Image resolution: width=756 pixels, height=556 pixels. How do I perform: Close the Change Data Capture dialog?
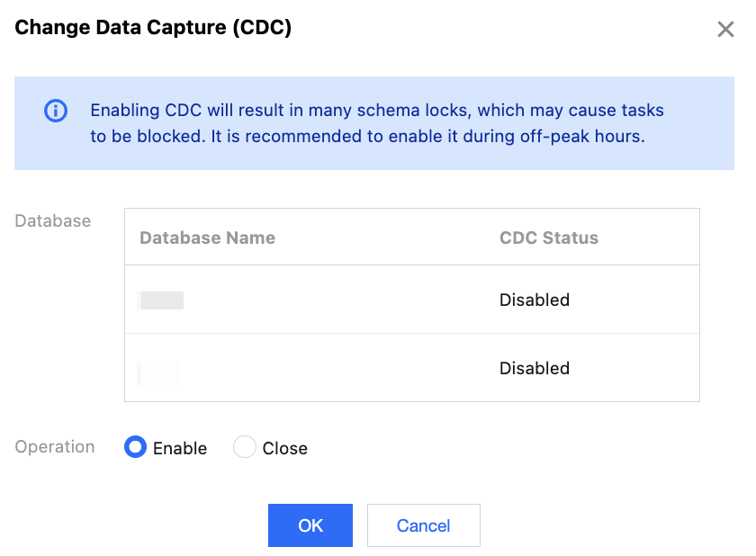coord(725,30)
